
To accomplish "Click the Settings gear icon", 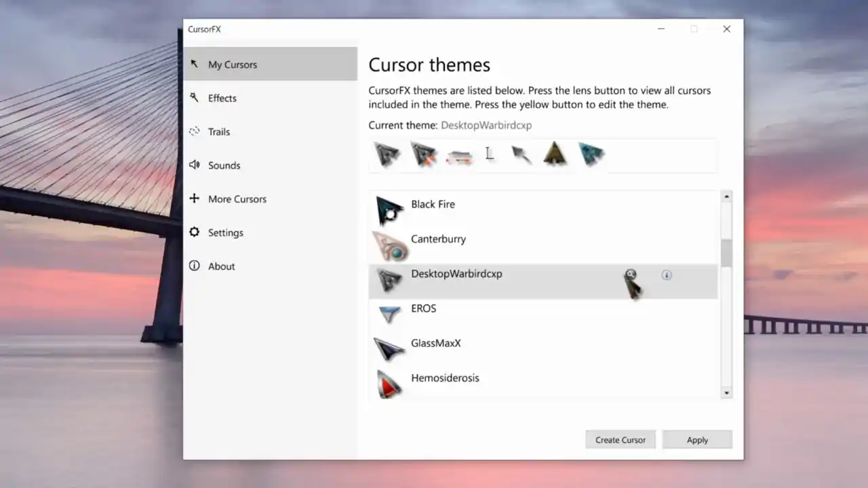I will 195,232.
